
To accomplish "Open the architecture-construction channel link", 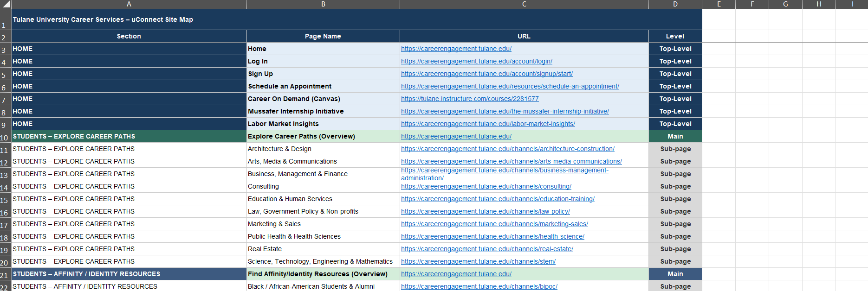I will (x=508, y=149).
